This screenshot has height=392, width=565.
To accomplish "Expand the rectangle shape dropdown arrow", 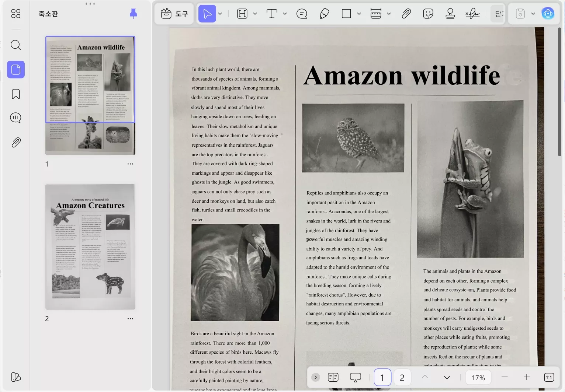I will [x=359, y=14].
